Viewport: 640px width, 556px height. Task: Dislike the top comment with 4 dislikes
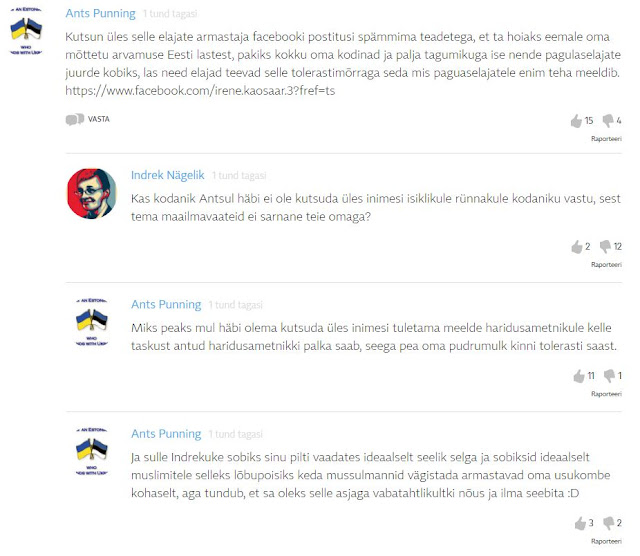[608, 120]
